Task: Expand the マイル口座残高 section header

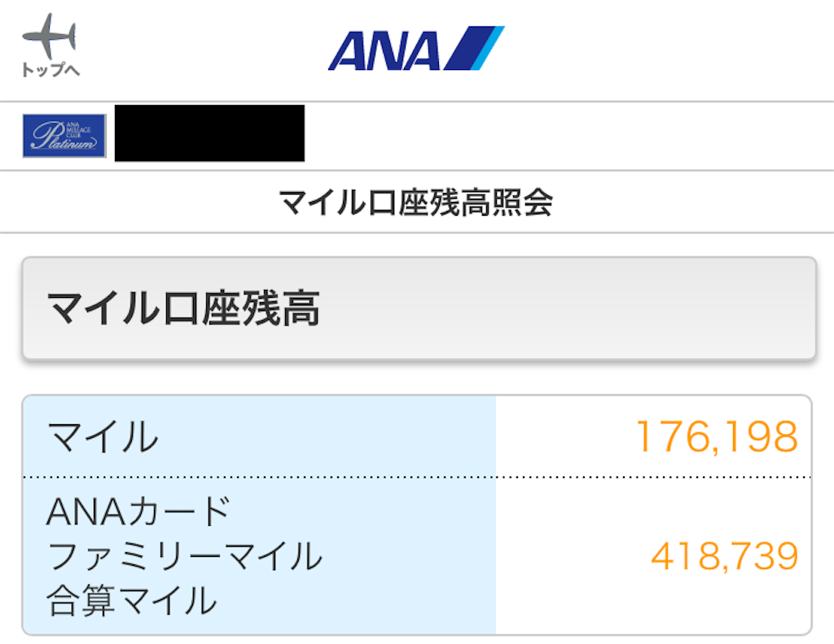Action: tap(418, 309)
